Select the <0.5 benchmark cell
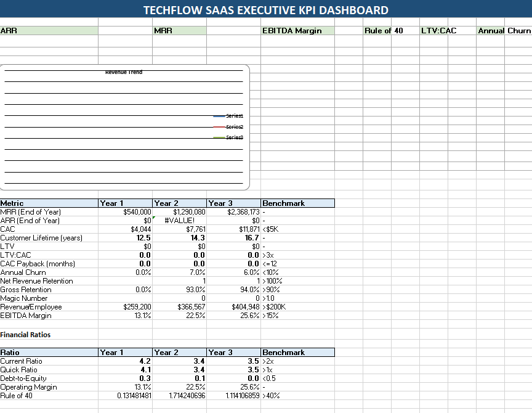532x413 pixels. coord(297,378)
